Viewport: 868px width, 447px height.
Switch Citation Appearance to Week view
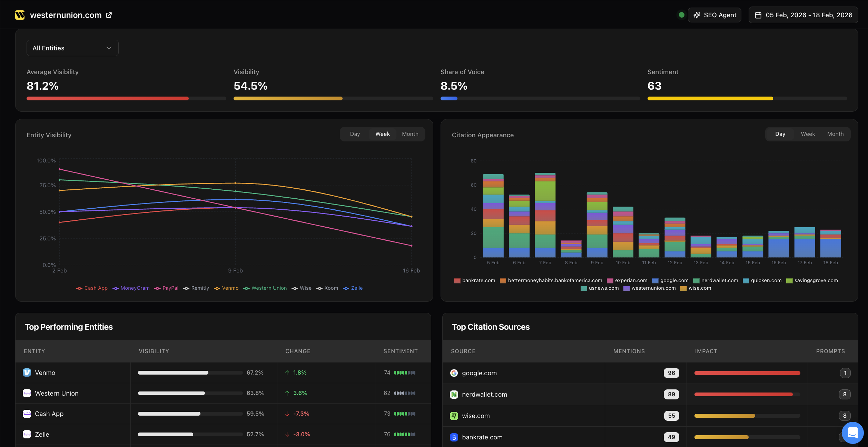808,134
